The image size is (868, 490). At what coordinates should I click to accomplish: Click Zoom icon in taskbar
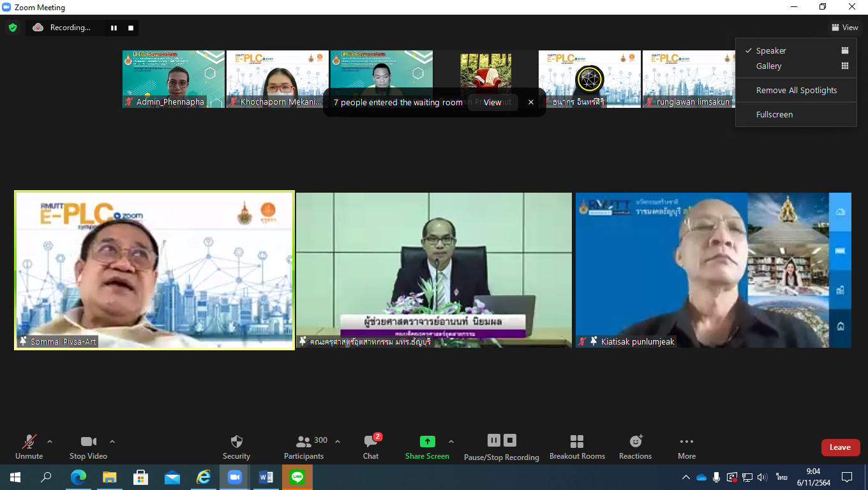click(234, 477)
